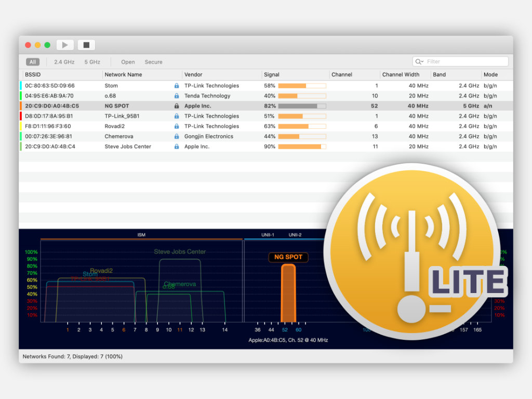Click the yellow color marker for Rovadi2

[x=21, y=126]
